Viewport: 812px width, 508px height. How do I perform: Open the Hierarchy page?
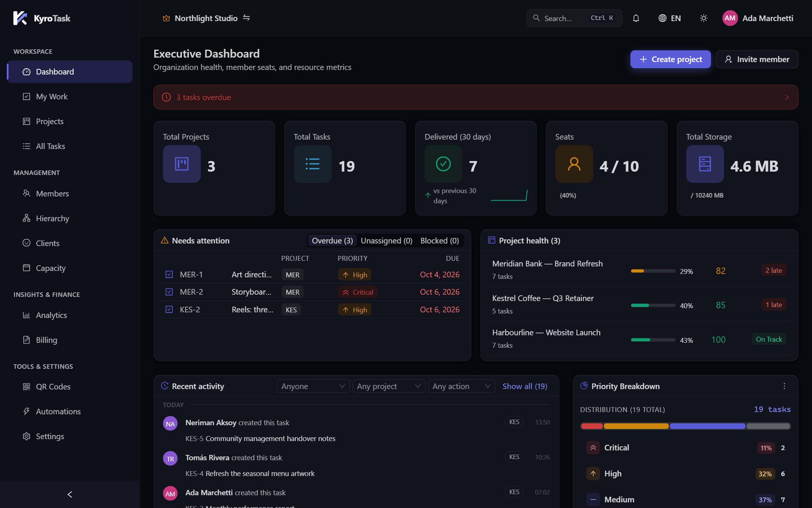pos(70,219)
